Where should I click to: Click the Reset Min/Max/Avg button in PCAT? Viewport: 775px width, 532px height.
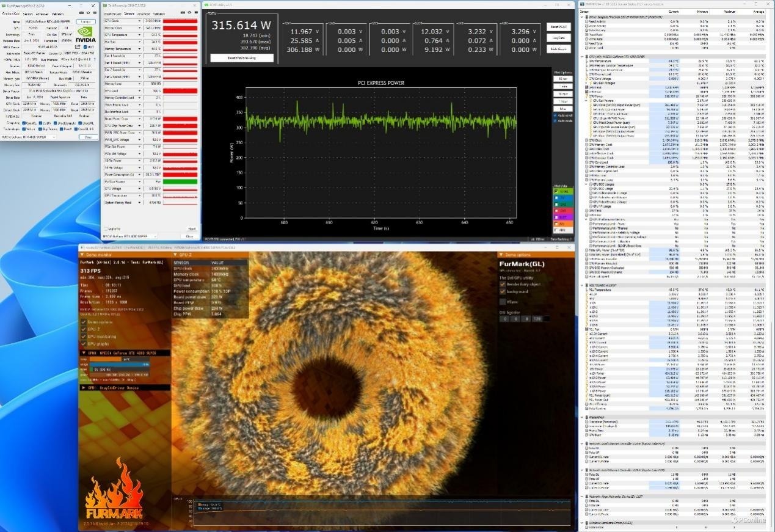[242, 57]
